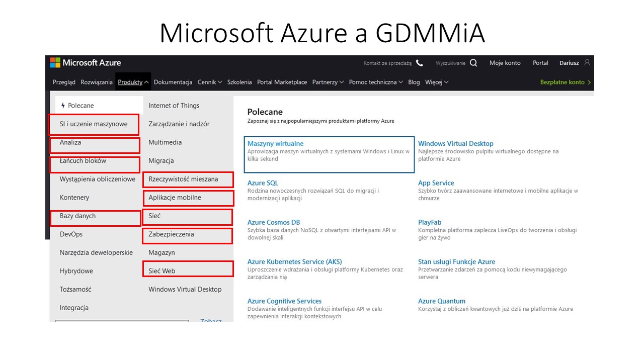Open the Przegląd menu item
This screenshot has width=644, height=362.
point(64,82)
